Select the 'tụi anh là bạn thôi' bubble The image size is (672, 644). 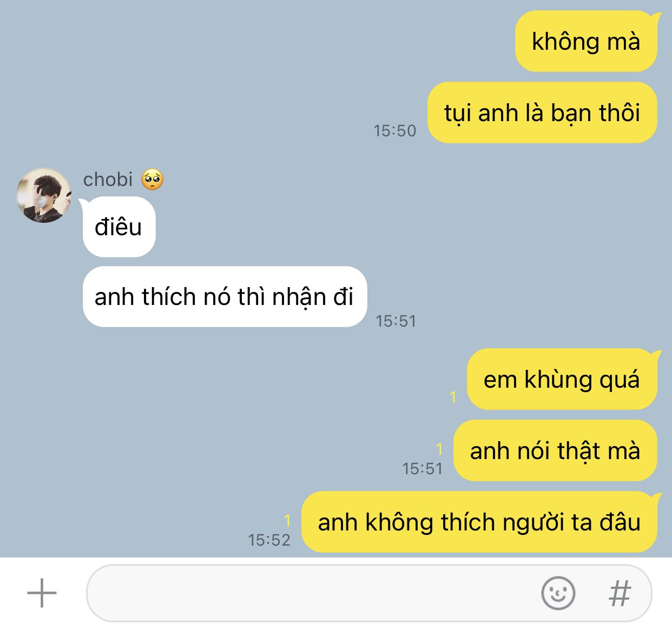[x=542, y=112]
